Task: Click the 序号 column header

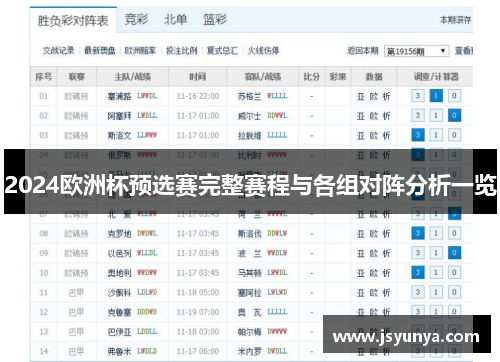Action: pyautogui.click(x=44, y=77)
